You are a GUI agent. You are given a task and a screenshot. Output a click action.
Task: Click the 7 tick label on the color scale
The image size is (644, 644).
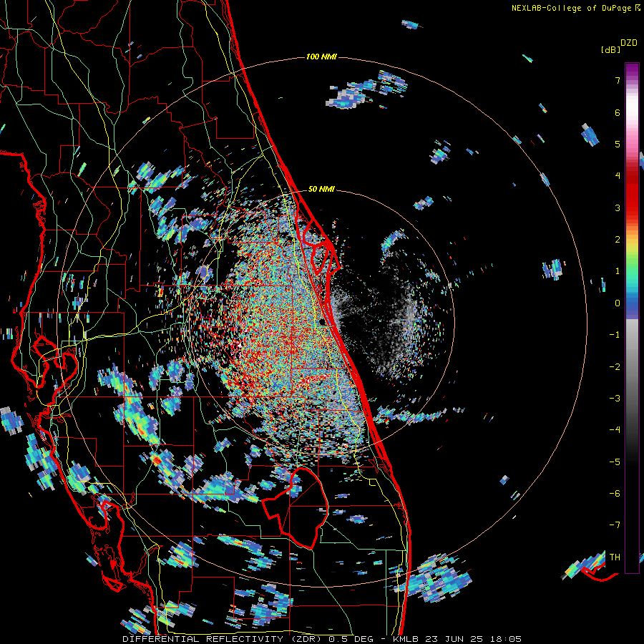(618, 80)
